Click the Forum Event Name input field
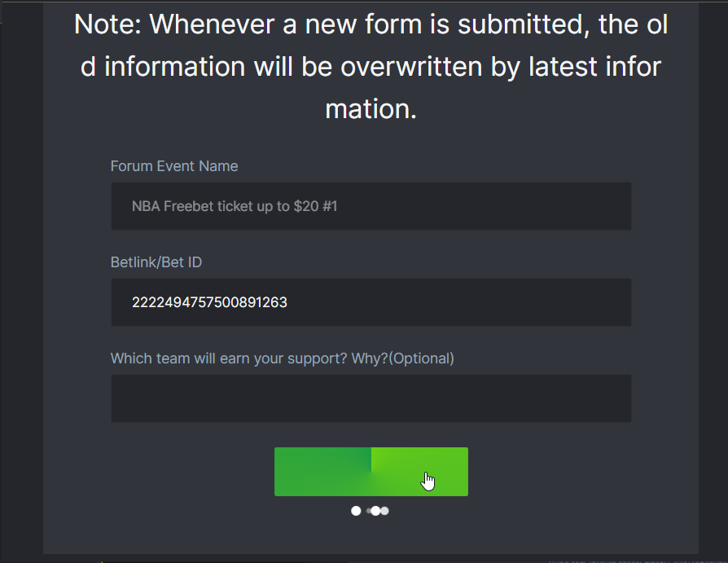The image size is (728, 563). click(371, 206)
